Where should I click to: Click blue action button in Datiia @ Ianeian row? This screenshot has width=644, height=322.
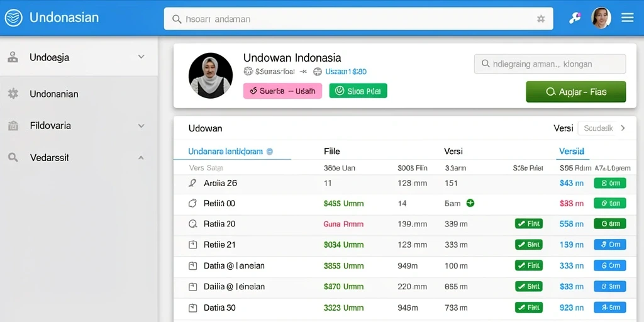tap(610, 266)
